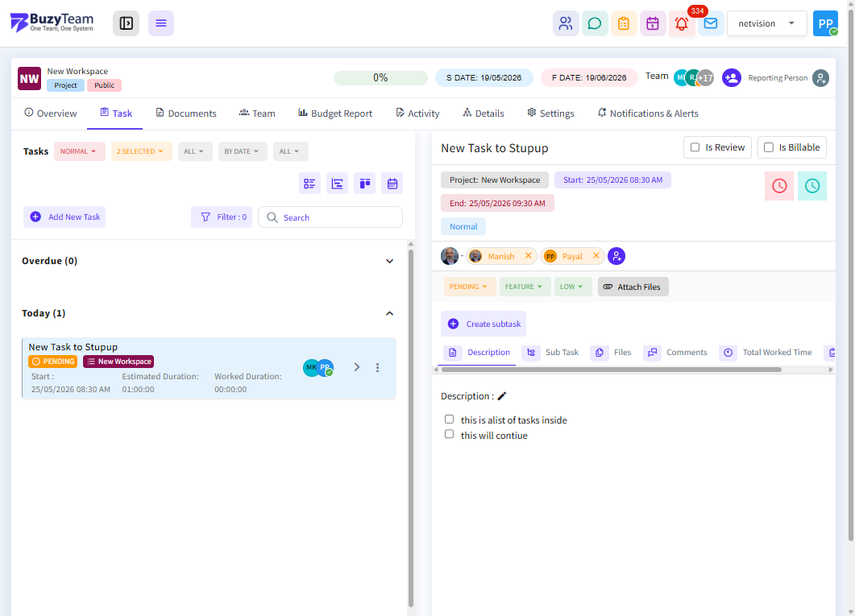Screen dimensions: 855x616
Task: Click the PP profile avatar
Action: click(x=825, y=23)
